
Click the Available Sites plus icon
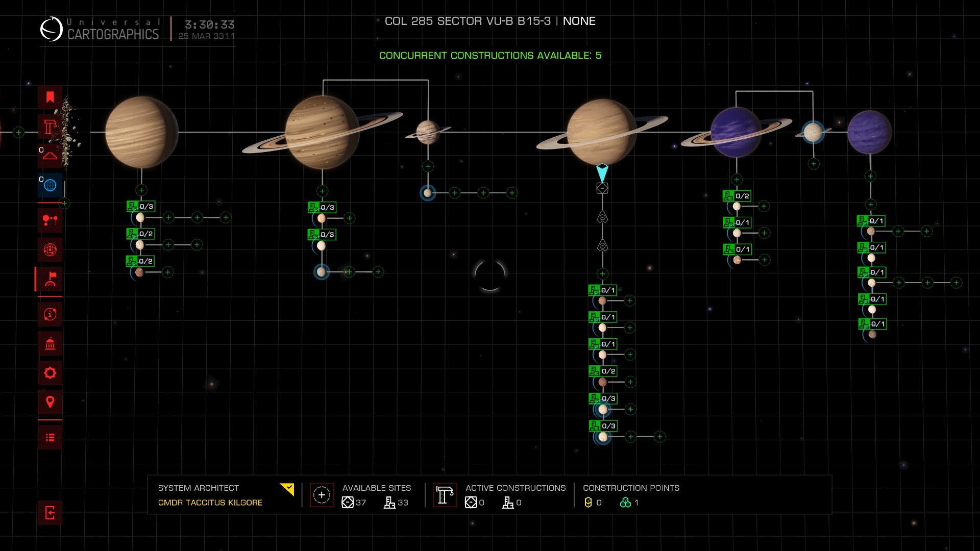(322, 495)
